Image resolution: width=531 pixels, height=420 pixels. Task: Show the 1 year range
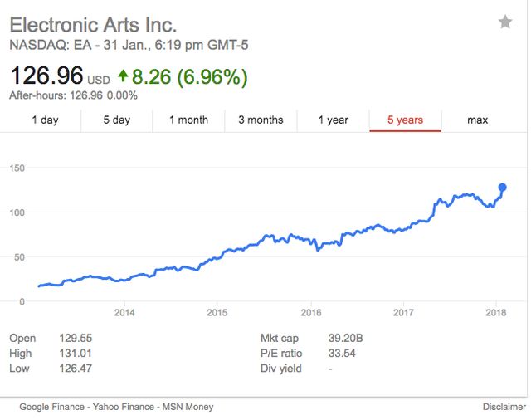333,120
